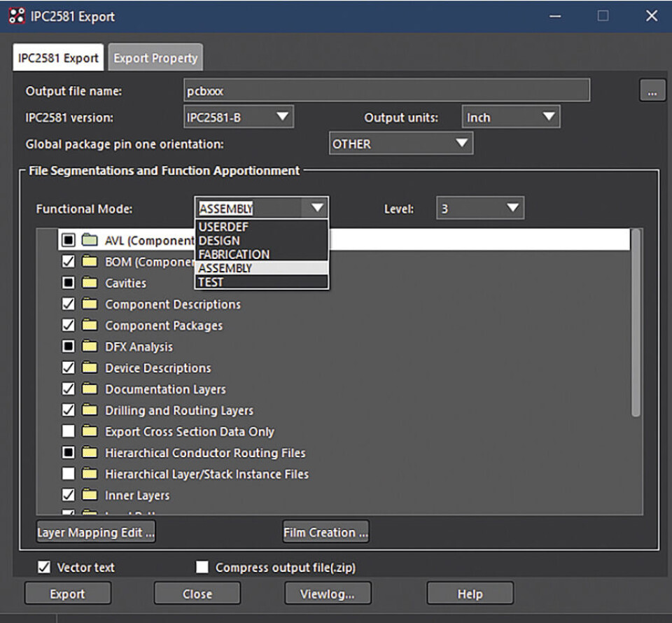672x623 pixels.
Task: Click the AVL folder icon
Action: coord(90,240)
